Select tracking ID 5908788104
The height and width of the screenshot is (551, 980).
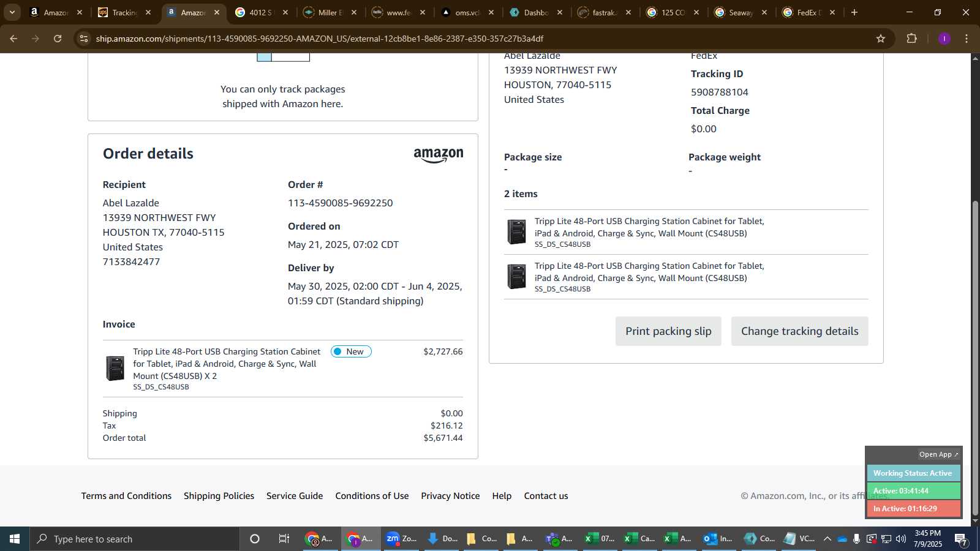click(x=720, y=92)
